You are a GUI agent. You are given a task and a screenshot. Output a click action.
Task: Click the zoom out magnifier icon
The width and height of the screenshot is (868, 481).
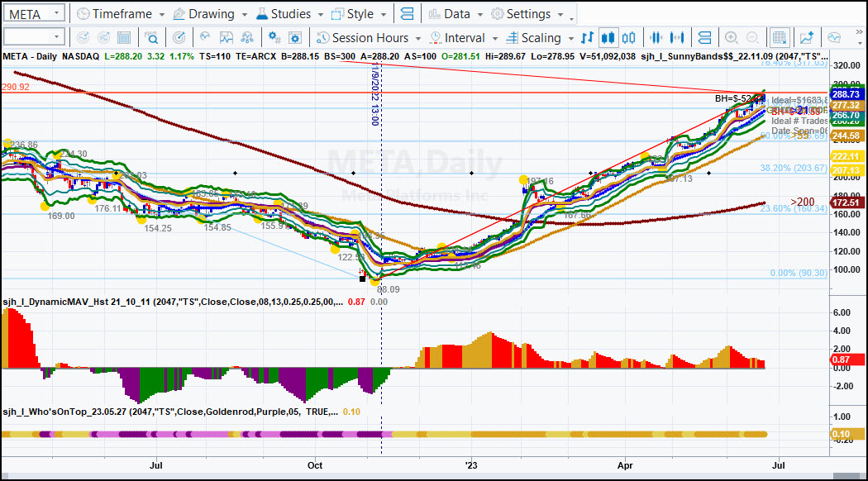pos(752,38)
